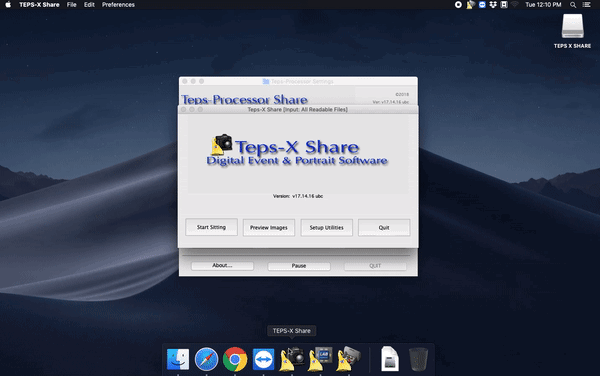Click the Teps-X Share window title bar
The height and width of the screenshot is (376, 600).
coord(298,109)
